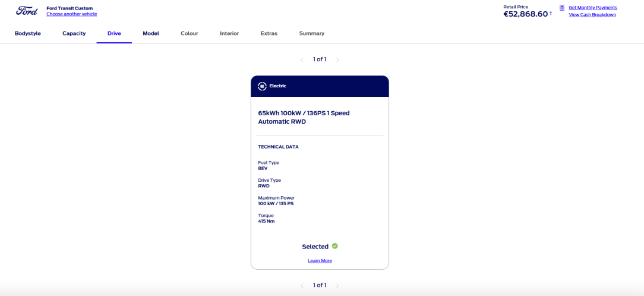Open the Interior tab
The image size is (644, 296).
(229, 33)
